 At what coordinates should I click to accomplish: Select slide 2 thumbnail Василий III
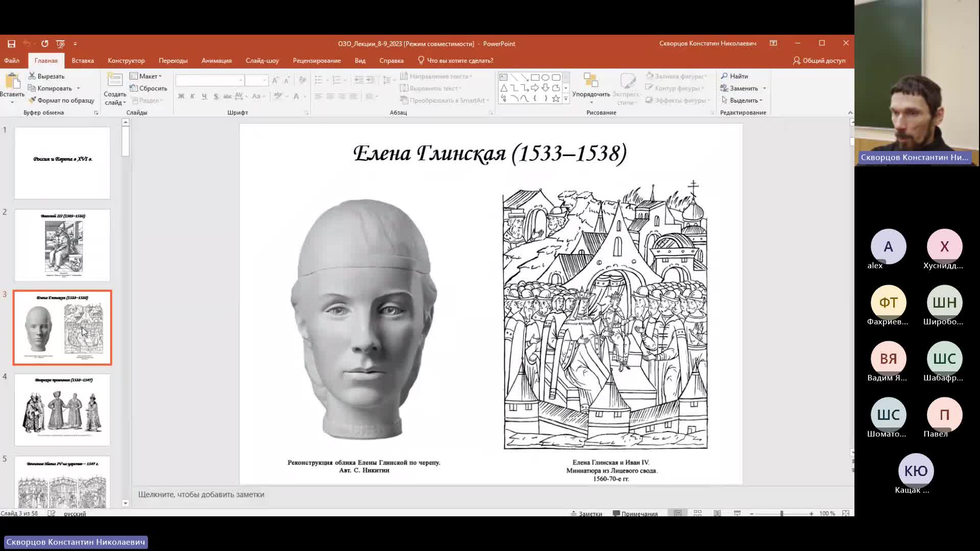62,245
